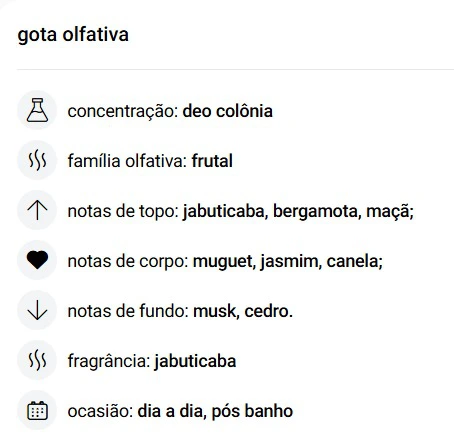
Task: Click muguet, jasmim, canela body notes
Action: (288, 261)
